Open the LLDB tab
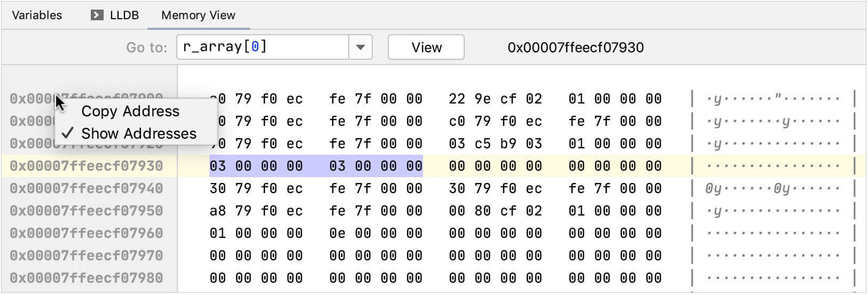 [124, 15]
